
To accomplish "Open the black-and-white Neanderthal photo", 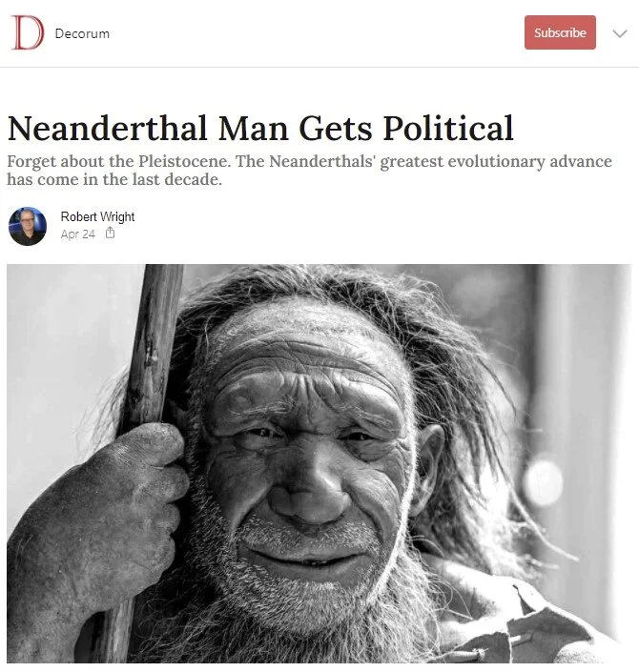I will (x=319, y=463).
